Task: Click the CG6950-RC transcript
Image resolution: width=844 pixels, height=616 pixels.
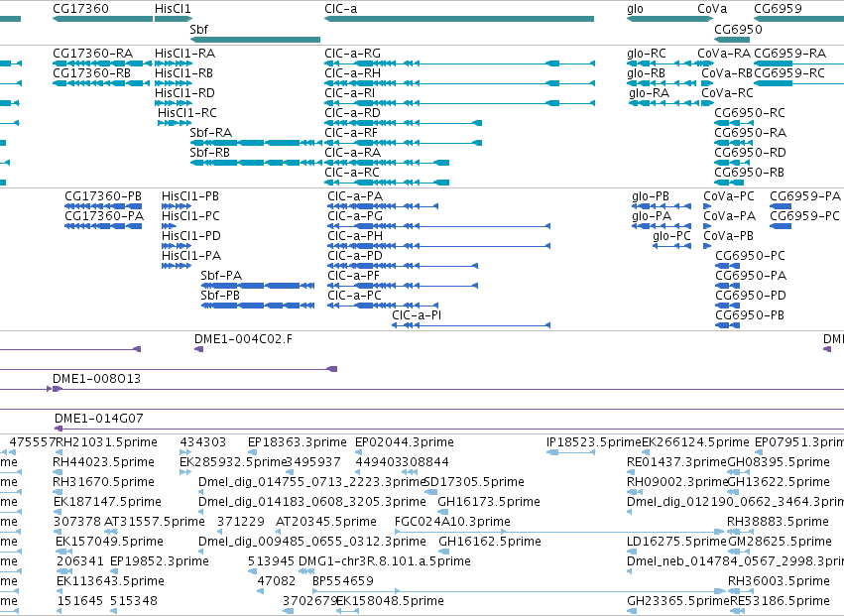Action: click(734, 123)
